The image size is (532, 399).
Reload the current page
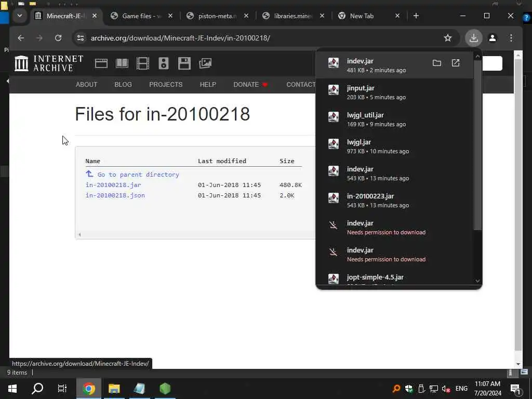pyautogui.click(x=58, y=38)
